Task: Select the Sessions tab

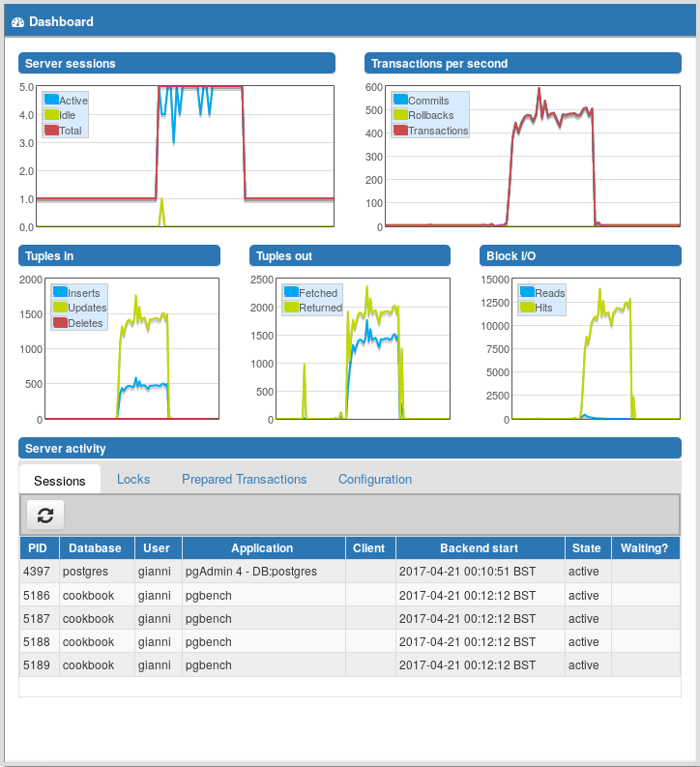Action: pyautogui.click(x=60, y=481)
